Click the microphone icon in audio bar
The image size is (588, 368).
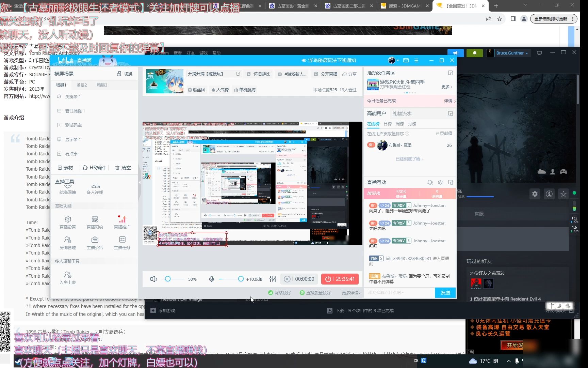(x=212, y=279)
